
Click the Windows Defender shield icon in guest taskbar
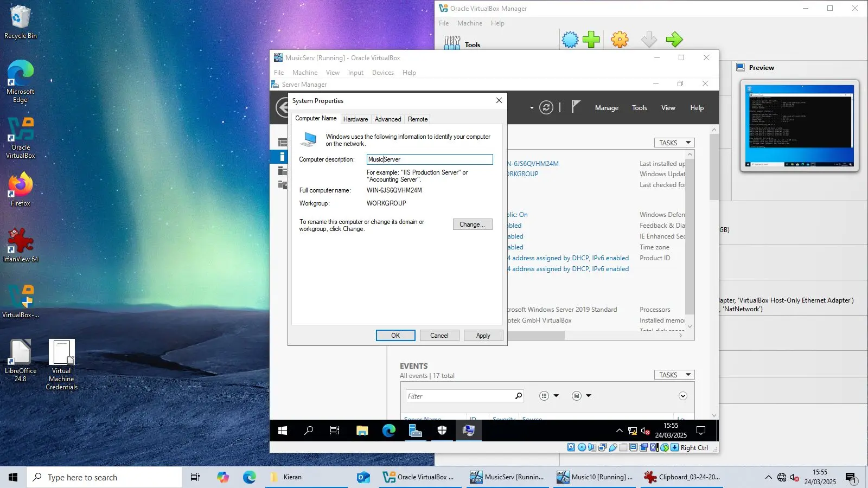pos(442,431)
